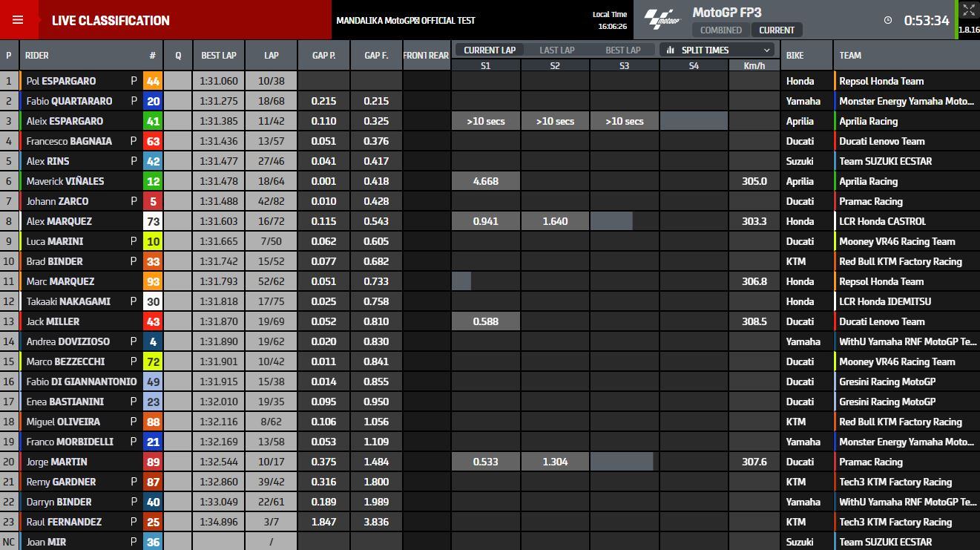Click the 1.640 sector two split
Image resolution: width=980 pixels, height=550 pixels.
555,221
